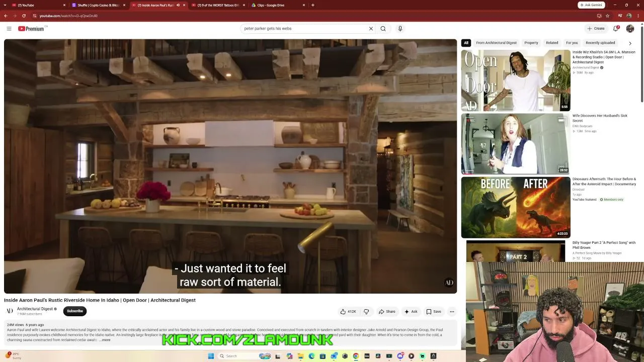Screen dimensions: 644x362
Task: Mute the Inside Aaron Paul's tab audio
Action: (x=178, y=5)
